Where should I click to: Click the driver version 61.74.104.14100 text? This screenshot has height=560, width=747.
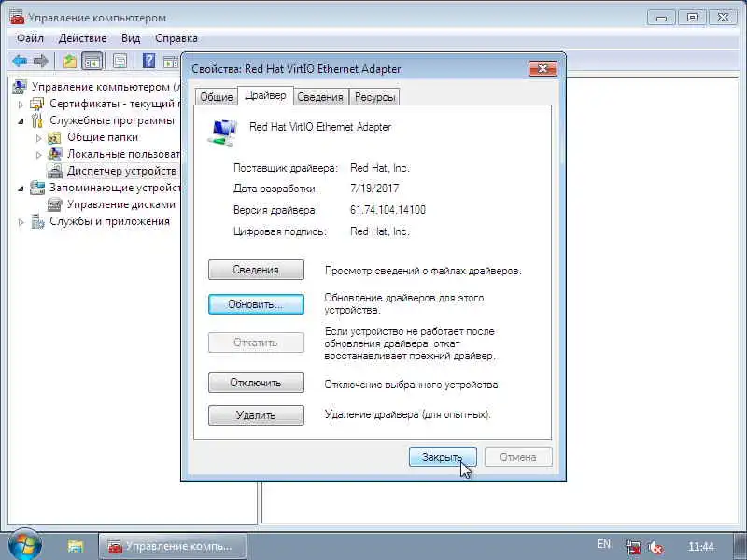click(388, 209)
